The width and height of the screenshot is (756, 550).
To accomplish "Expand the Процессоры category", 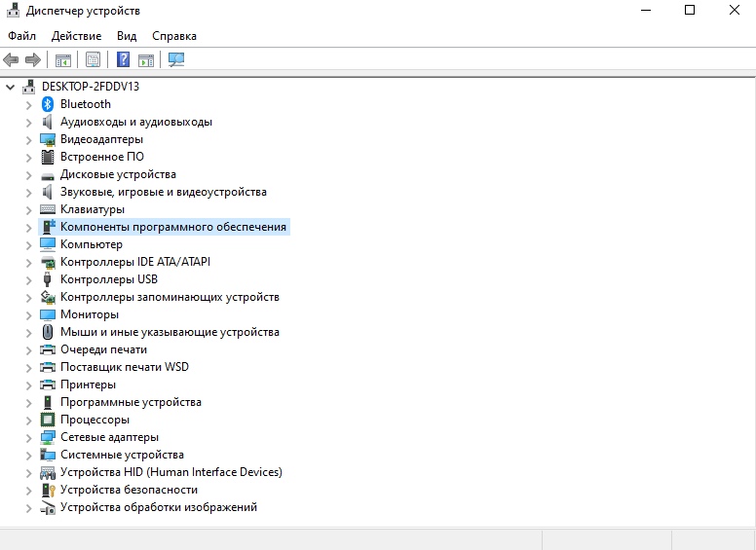I will coord(28,421).
